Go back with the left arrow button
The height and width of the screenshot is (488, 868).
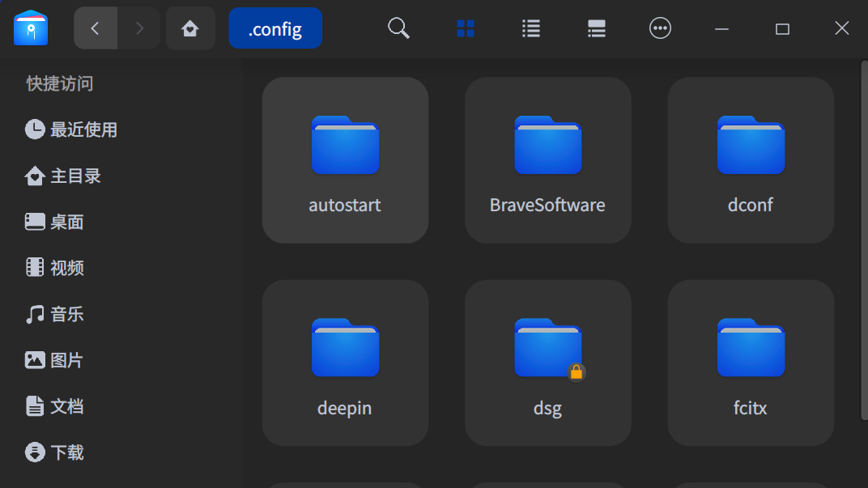[96, 28]
